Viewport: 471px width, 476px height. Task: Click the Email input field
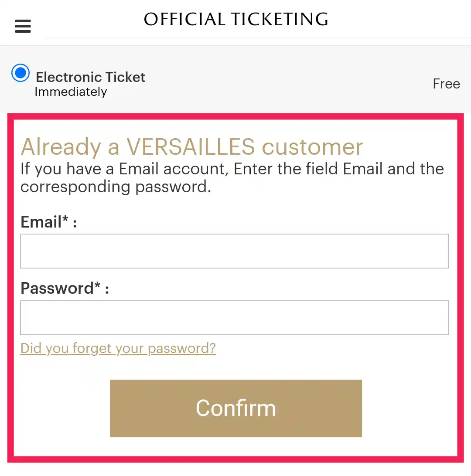(234, 251)
